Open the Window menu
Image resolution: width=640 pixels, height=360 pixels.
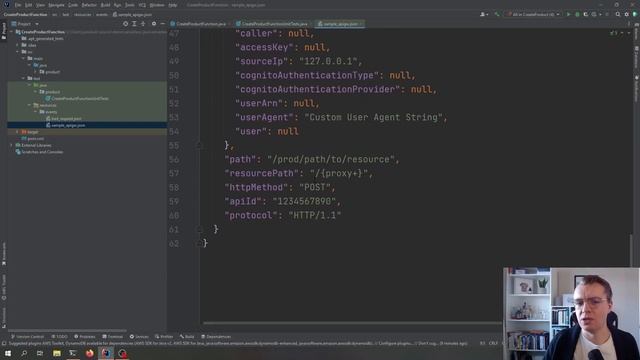157,5
